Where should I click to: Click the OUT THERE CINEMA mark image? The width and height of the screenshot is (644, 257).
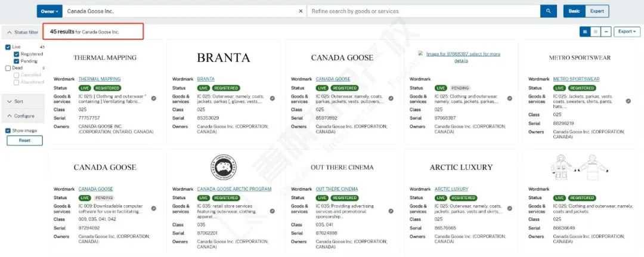(x=342, y=168)
